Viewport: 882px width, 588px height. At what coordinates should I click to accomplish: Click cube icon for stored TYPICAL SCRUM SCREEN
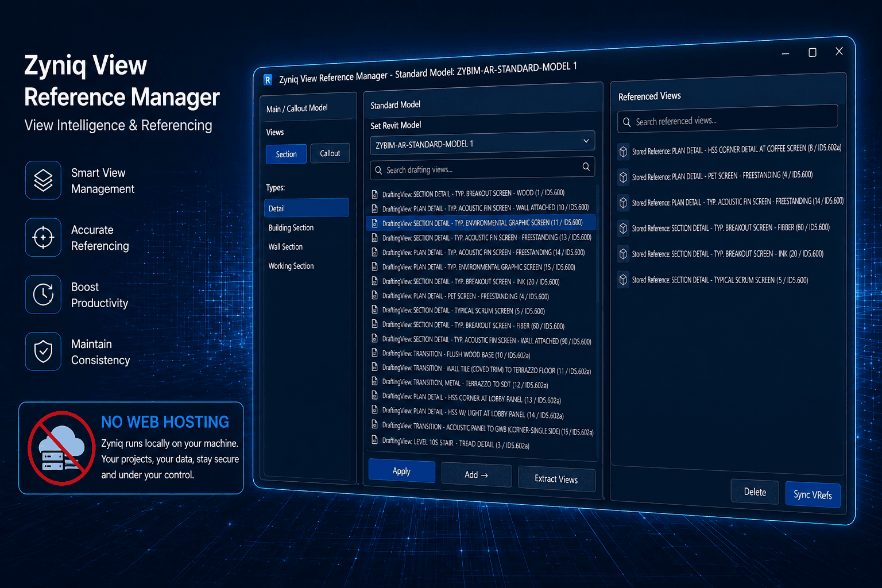(x=623, y=280)
